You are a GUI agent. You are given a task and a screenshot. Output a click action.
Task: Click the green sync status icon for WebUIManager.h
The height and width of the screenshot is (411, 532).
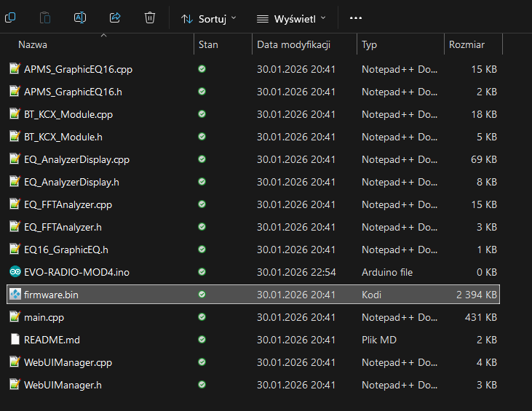pyautogui.click(x=202, y=385)
